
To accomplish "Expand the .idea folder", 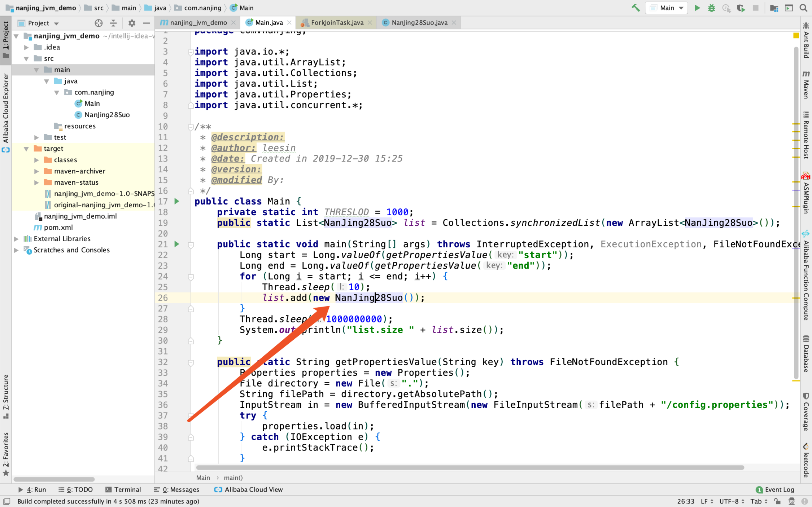I will pyautogui.click(x=26, y=47).
